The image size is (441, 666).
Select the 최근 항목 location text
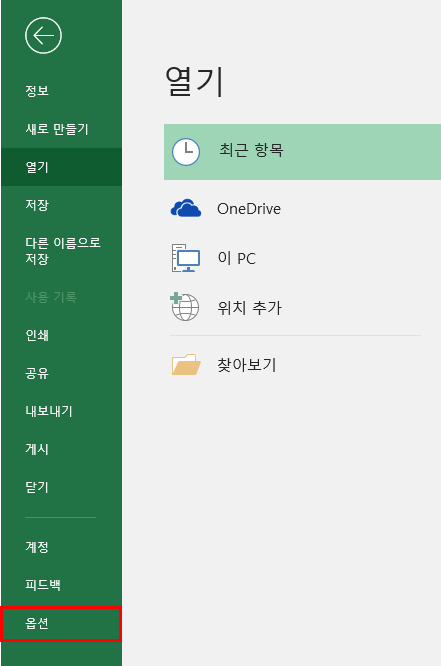(251, 150)
